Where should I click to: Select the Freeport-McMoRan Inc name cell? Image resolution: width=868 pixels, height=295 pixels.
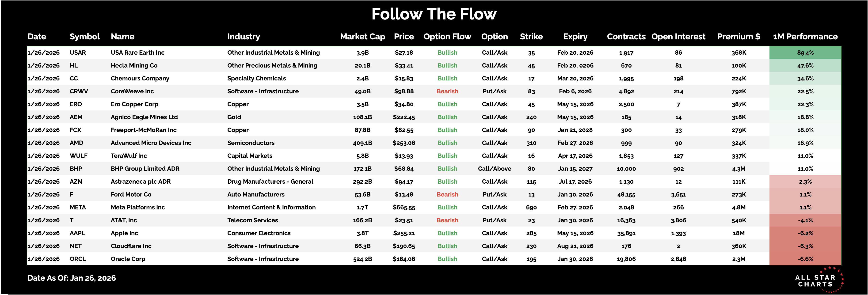coord(144,130)
